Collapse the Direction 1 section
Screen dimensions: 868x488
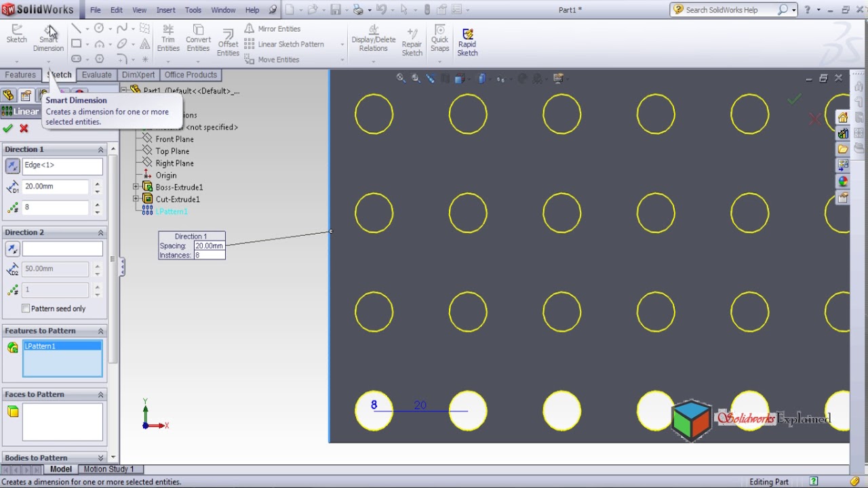coord(101,149)
